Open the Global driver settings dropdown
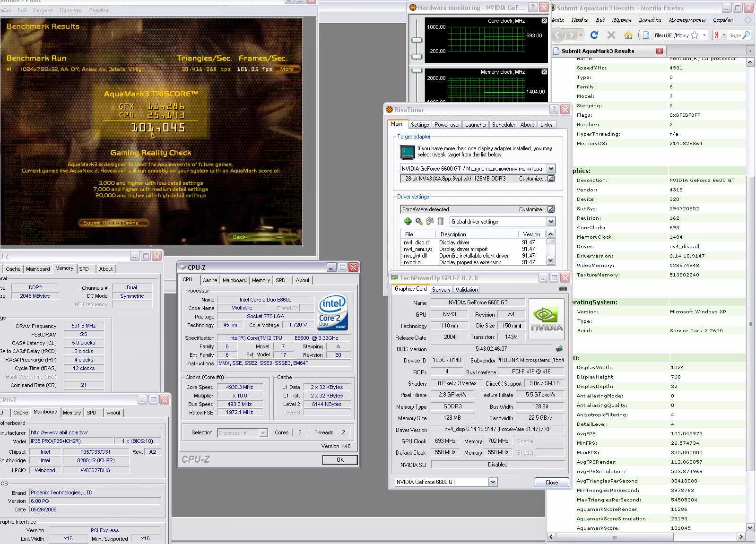The width and height of the screenshot is (756, 544). tap(551, 222)
